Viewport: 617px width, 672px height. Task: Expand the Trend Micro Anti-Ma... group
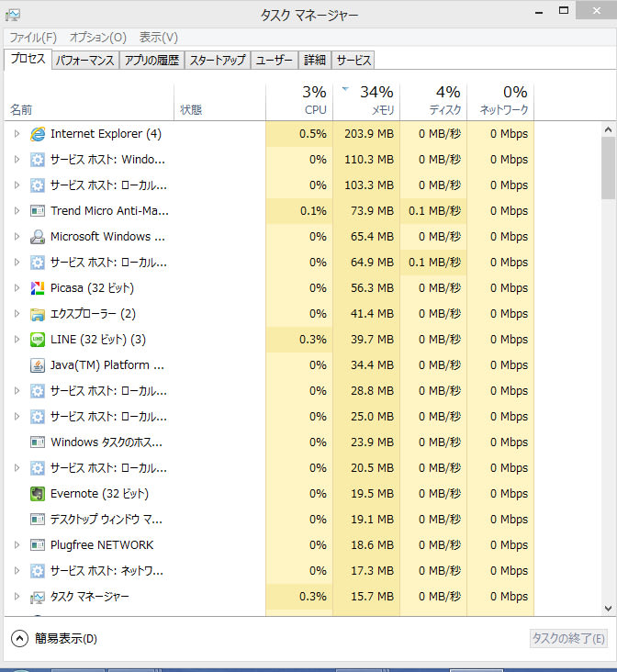(x=17, y=211)
